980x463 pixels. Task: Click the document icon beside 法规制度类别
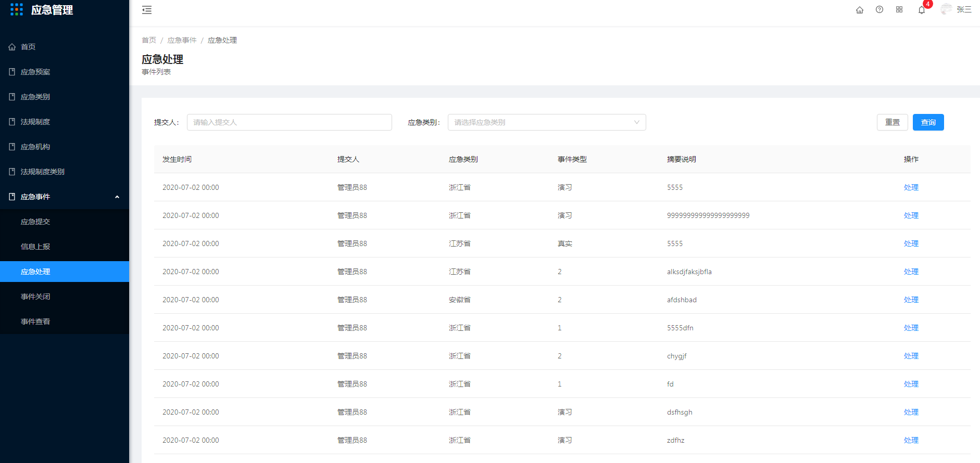(x=12, y=172)
